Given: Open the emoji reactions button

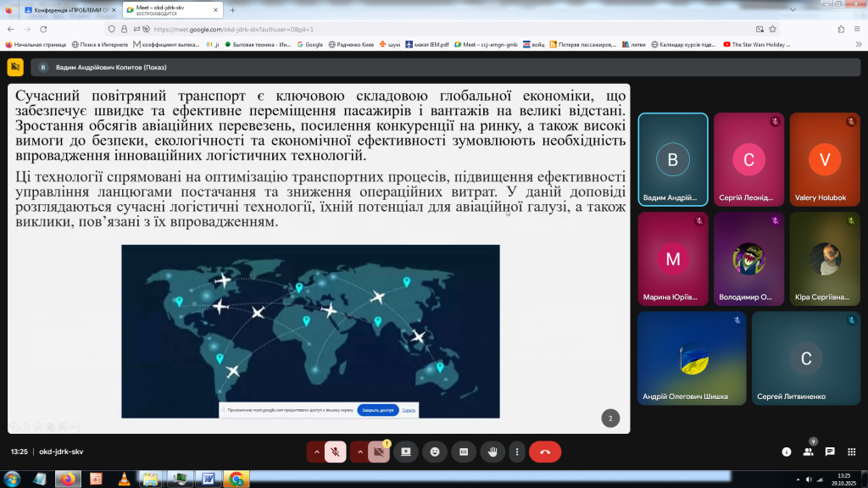Looking at the screenshot, I should click(x=435, y=452).
